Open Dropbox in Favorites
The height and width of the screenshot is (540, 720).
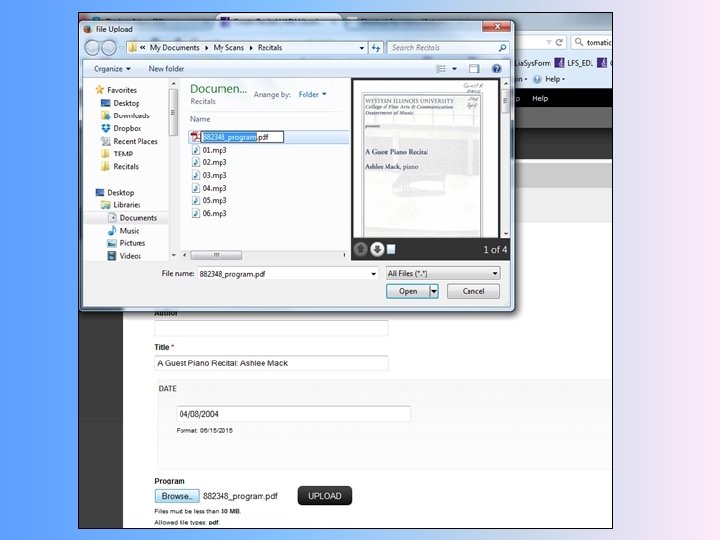121,129
